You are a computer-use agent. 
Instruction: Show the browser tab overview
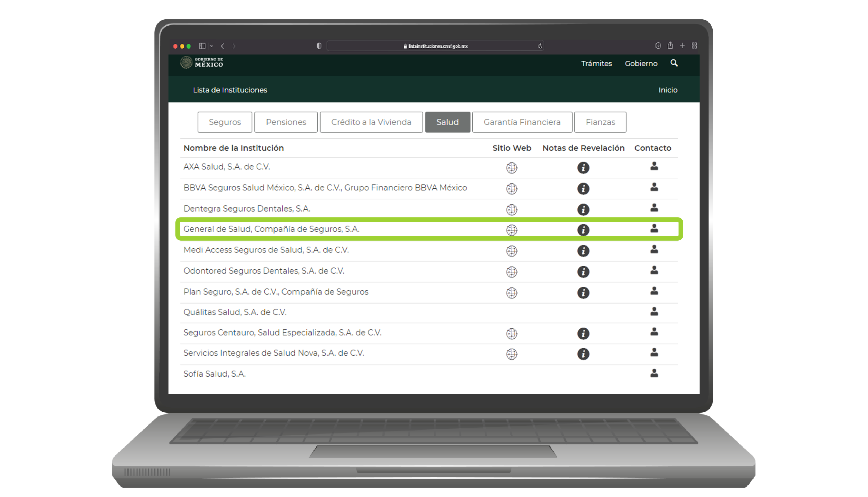(694, 45)
